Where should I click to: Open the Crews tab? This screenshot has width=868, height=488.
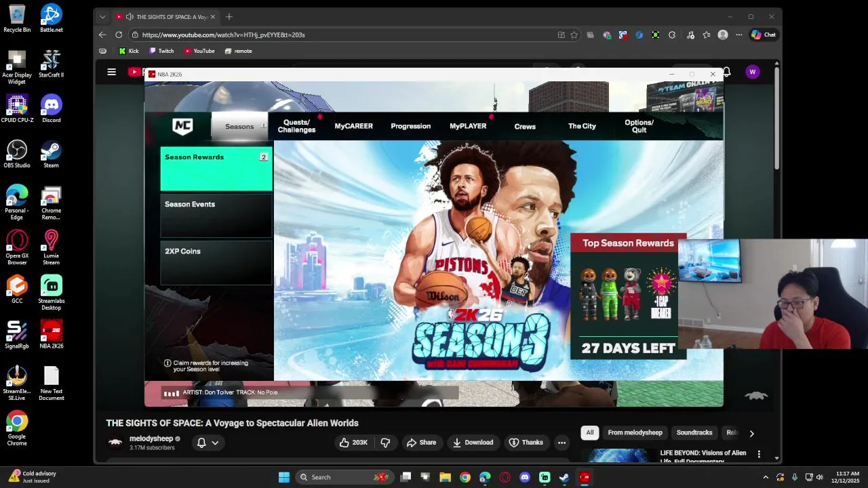click(525, 127)
